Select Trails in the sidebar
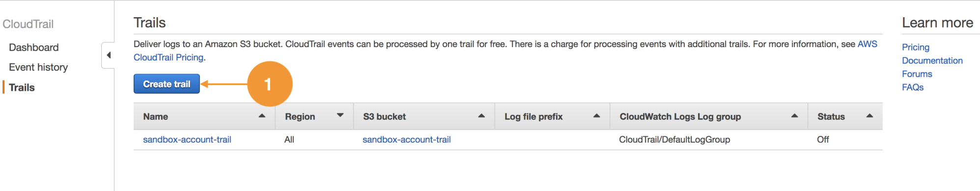 [22, 87]
